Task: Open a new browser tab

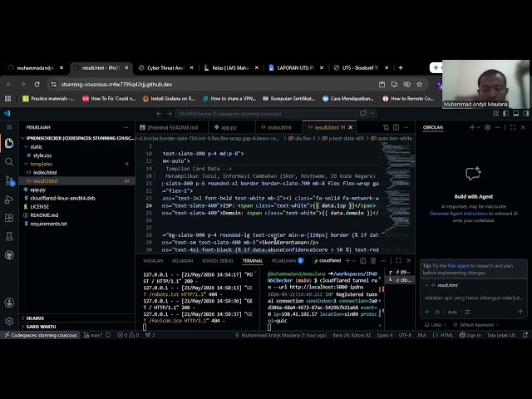Action: coord(401,68)
